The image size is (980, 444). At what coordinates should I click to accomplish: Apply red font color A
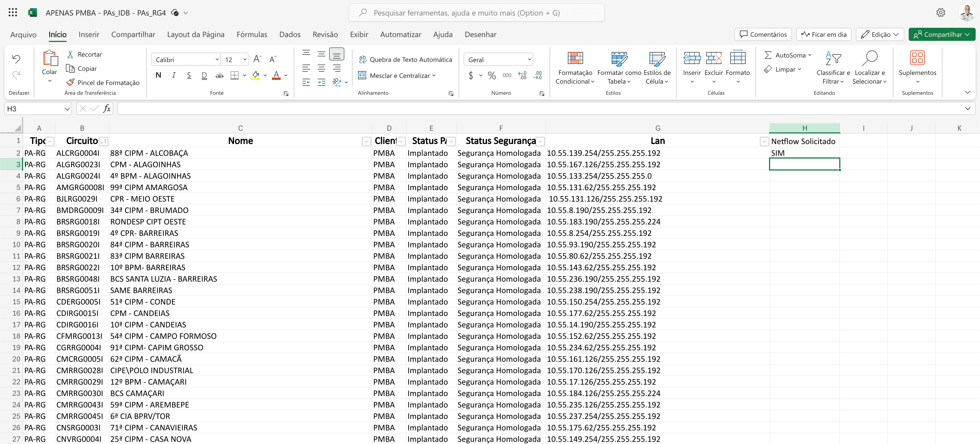277,75
